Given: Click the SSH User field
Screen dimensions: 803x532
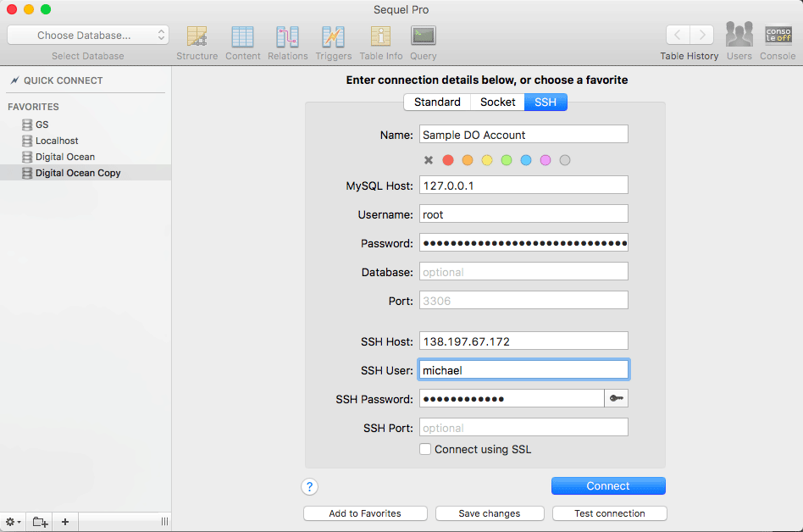Looking at the screenshot, I should pyautogui.click(x=523, y=369).
